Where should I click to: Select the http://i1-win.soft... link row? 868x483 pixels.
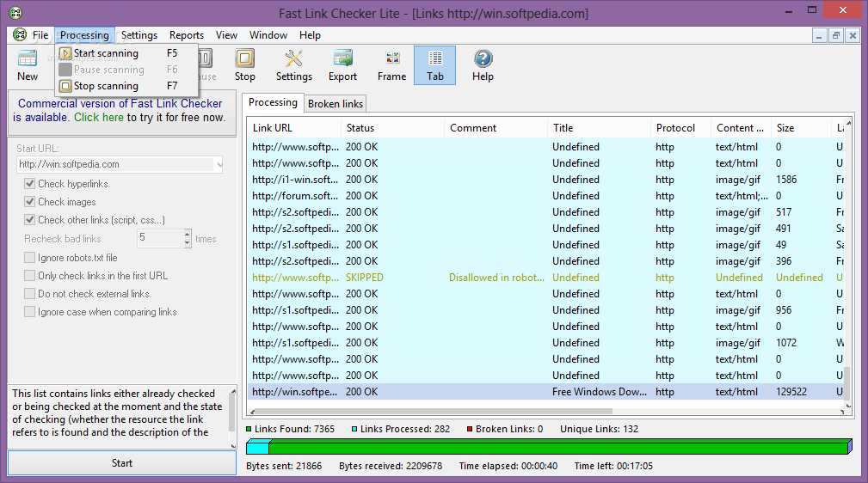(545, 180)
